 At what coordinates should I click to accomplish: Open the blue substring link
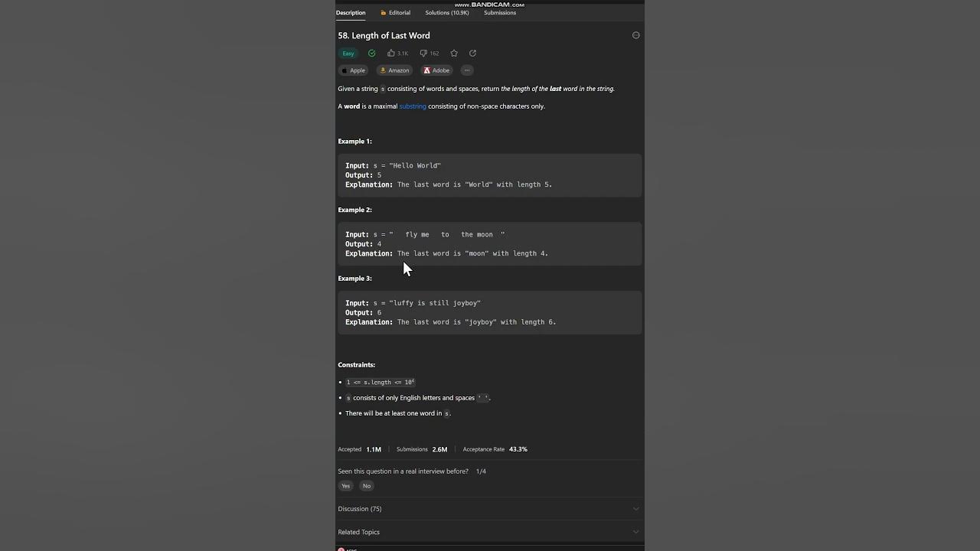413,106
